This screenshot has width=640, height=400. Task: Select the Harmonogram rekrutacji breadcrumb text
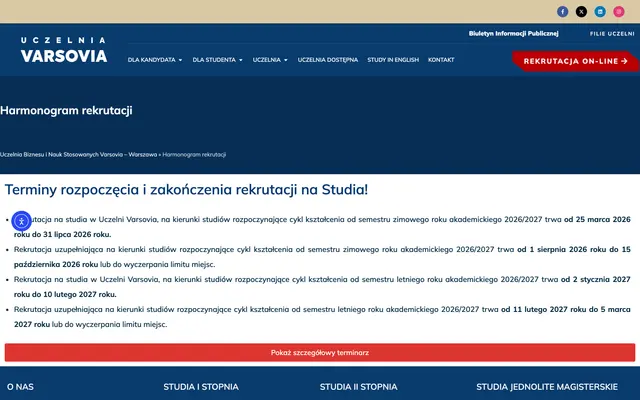click(194, 155)
